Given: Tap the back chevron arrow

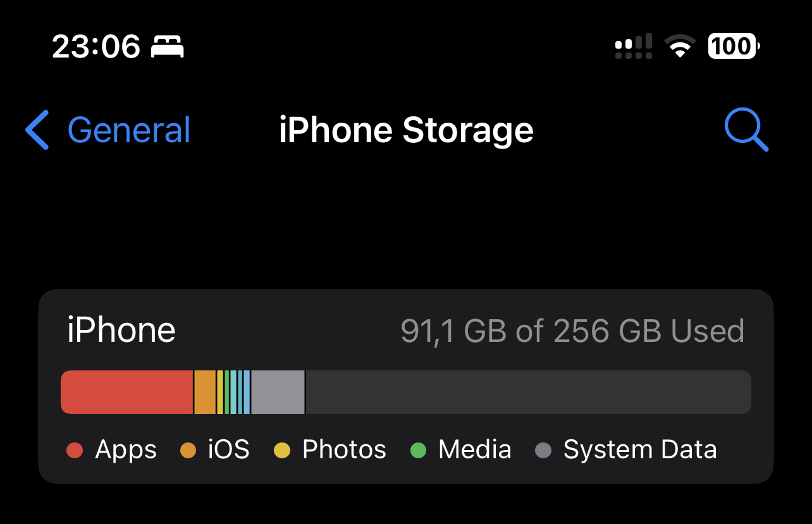Looking at the screenshot, I should pos(37,130).
